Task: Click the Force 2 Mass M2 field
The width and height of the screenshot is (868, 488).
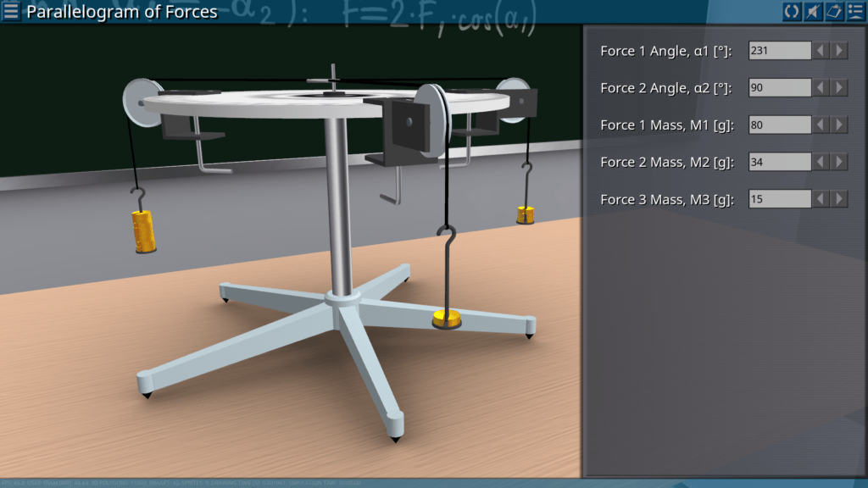Action: [x=780, y=162]
